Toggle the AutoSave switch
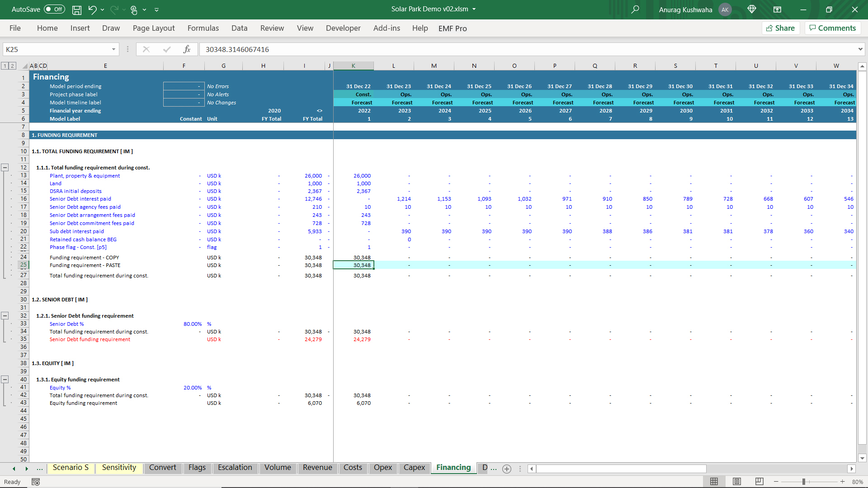This screenshot has height=488, width=868. (x=54, y=9)
